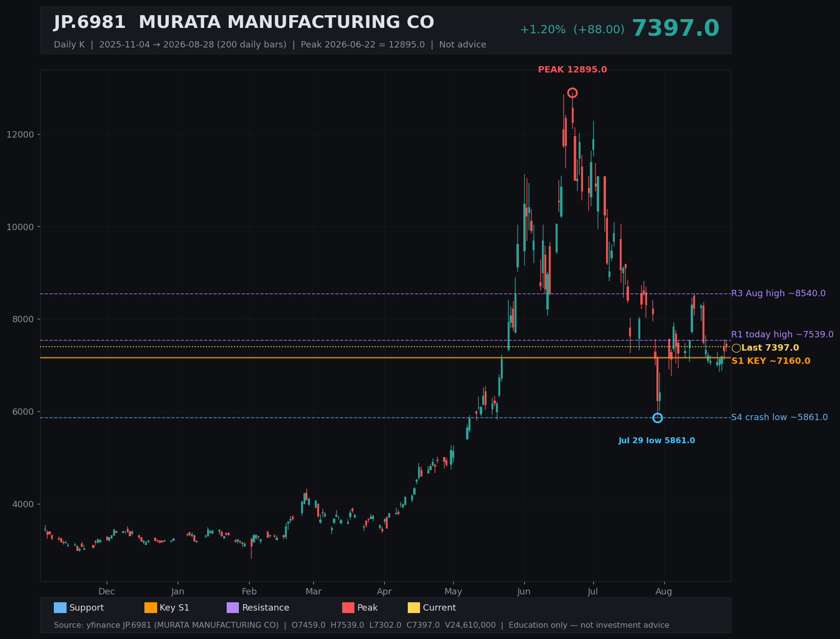Image resolution: width=840 pixels, height=639 pixels.
Task: Click the yellow circle beside Last 7397.0
Action: [x=736, y=348]
